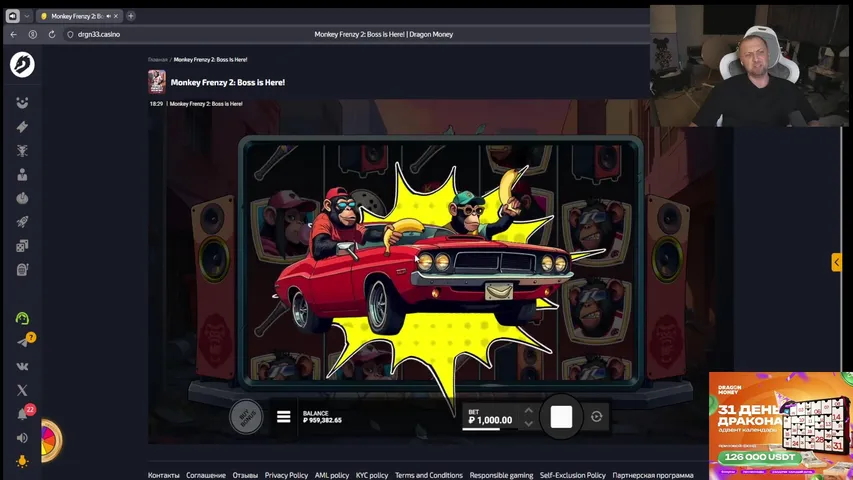Click the drgn33.casino address bar
853x480 pixels.
98,34
